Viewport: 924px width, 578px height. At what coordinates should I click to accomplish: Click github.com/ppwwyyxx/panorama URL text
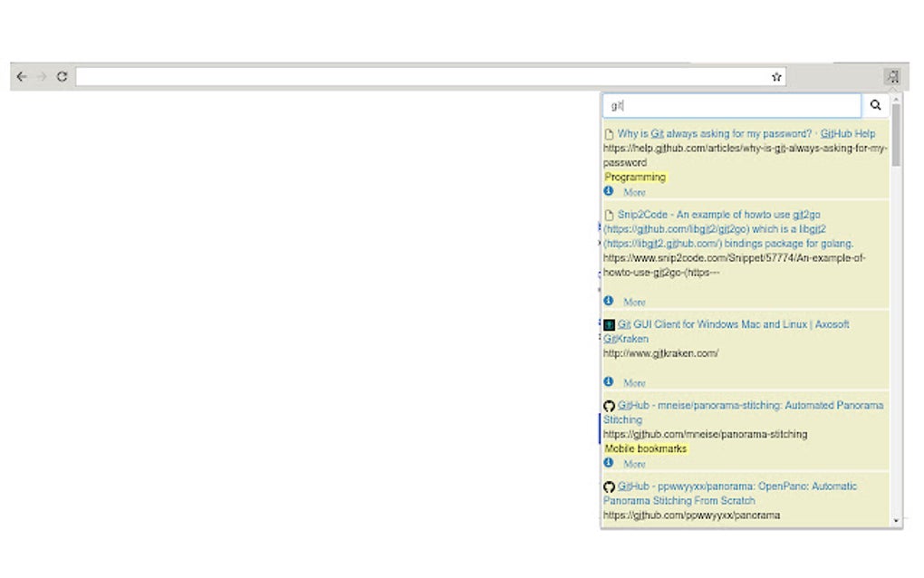(692, 515)
